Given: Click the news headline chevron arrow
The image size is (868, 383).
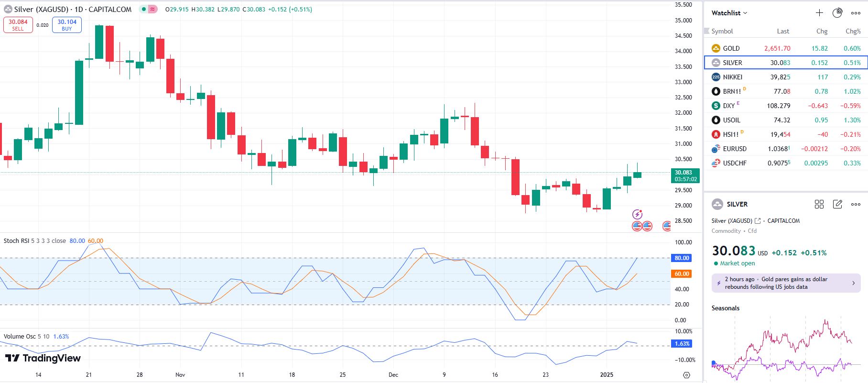Looking at the screenshot, I should pyautogui.click(x=854, y=283).
